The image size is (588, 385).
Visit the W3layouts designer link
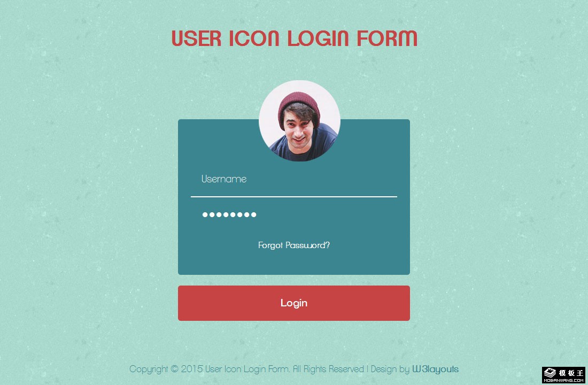tap(435, 369)
